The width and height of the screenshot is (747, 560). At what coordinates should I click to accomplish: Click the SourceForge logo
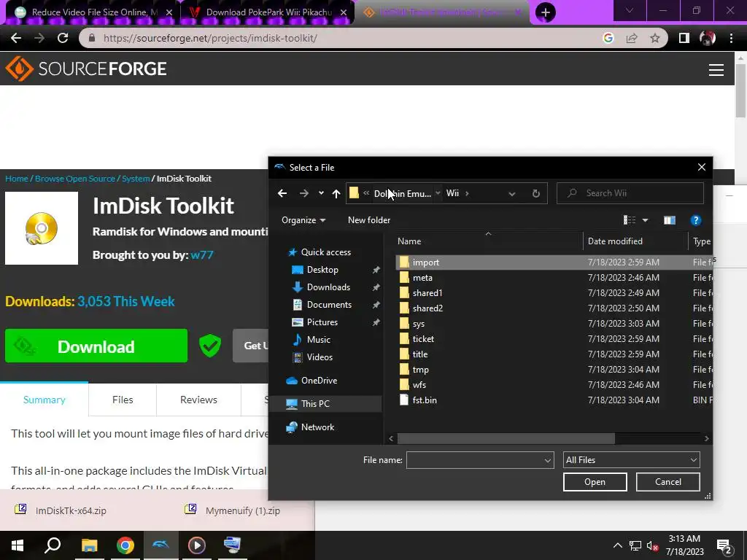pos(86,69)
